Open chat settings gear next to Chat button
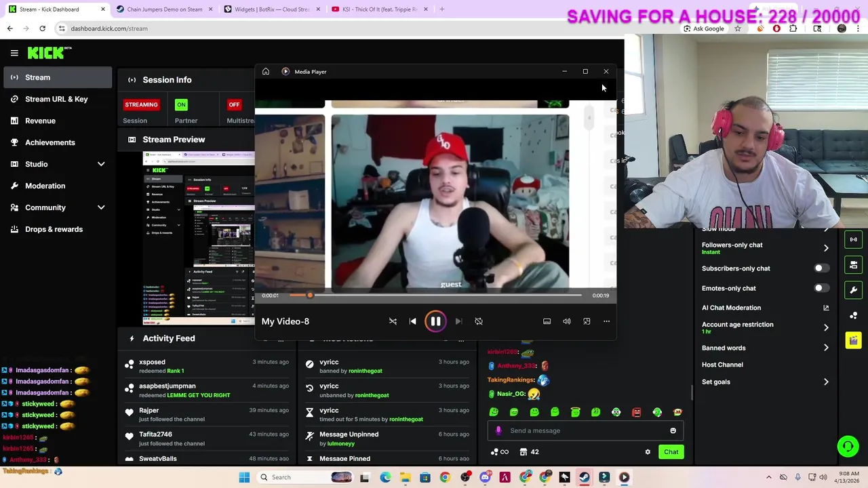This screenshot has height=488, width=868. pos(648,452)
